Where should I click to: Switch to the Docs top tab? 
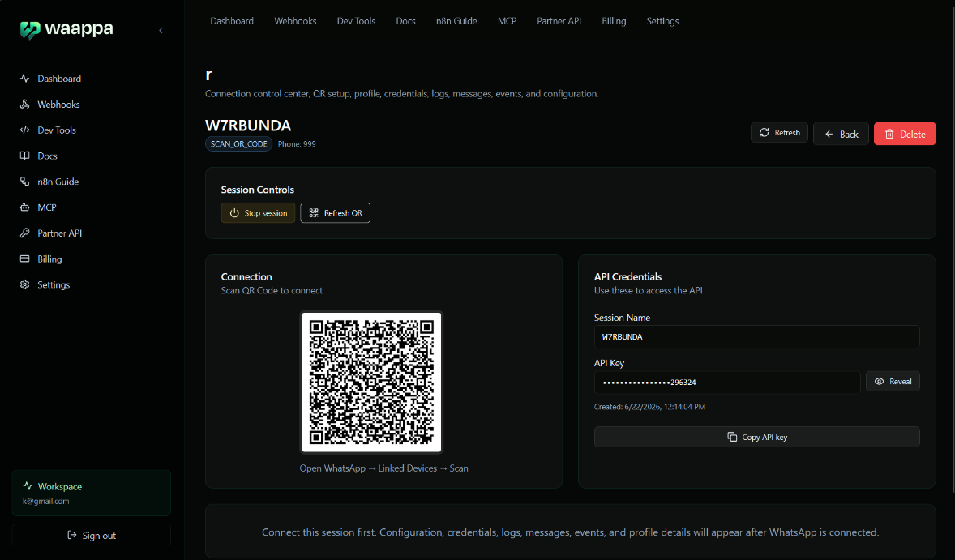tap(405, 21)
